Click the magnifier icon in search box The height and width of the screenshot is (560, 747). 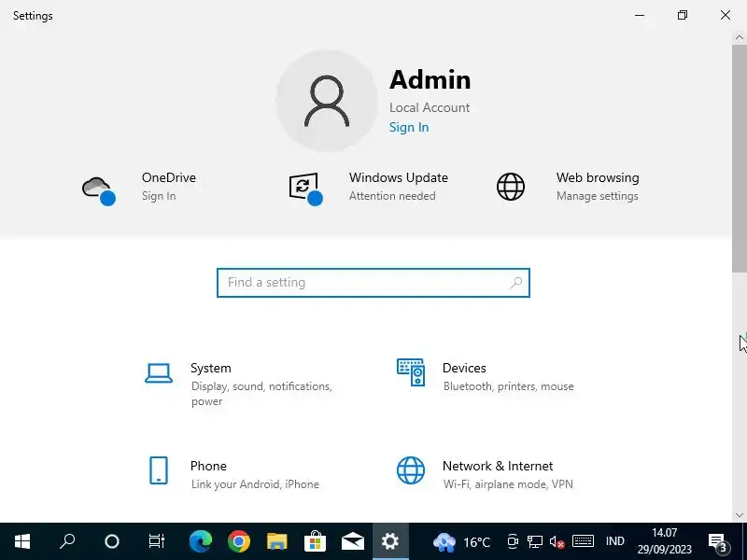coord(516,283)
